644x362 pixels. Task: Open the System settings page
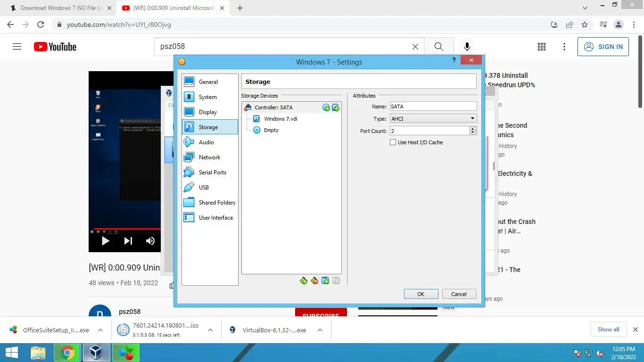click(x=210, y=97)
